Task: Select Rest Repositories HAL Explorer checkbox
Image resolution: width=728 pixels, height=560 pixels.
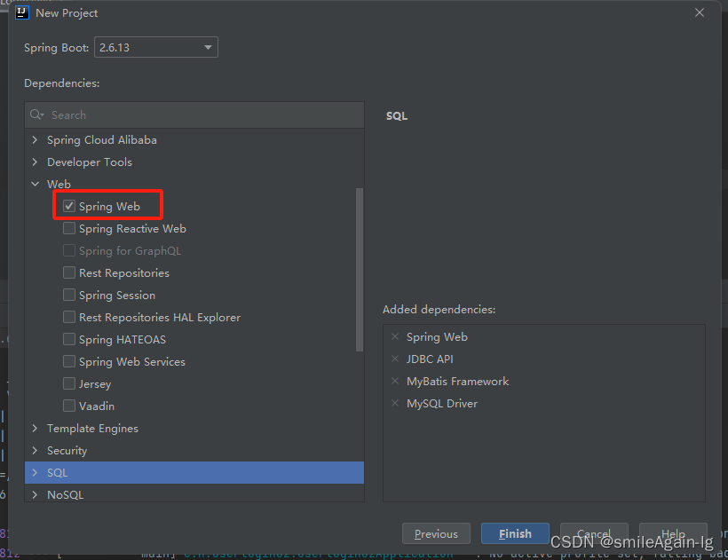Action: pyautogui.click(x=69, y=318)
